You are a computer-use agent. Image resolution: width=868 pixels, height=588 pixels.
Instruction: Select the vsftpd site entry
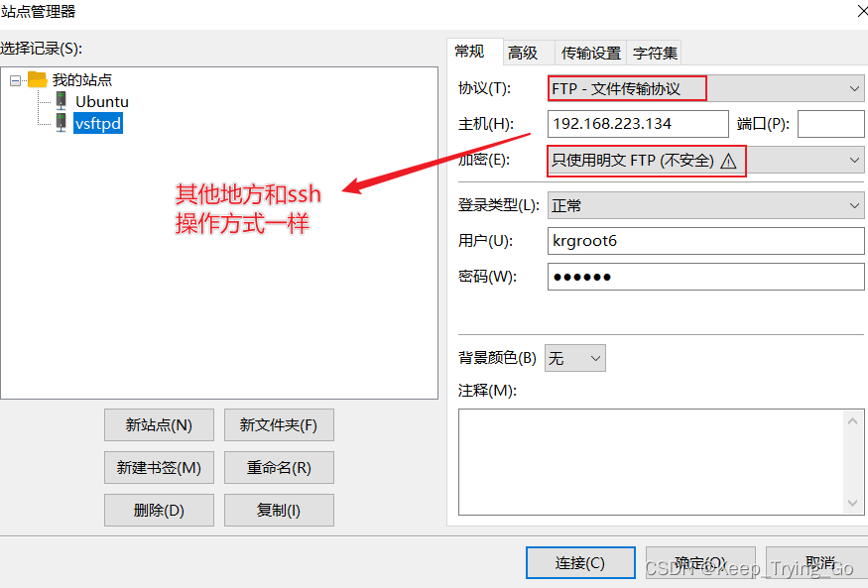(x=97, y=123)
